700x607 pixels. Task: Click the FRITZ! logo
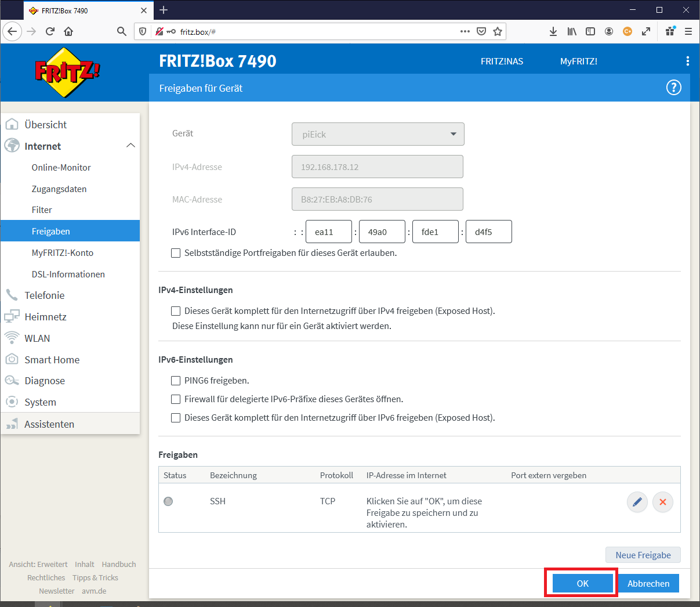67,72
